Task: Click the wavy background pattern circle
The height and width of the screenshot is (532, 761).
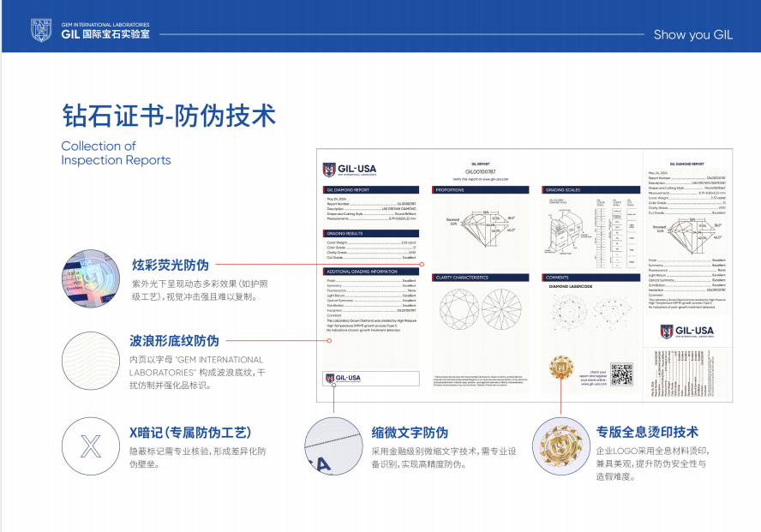Action: click(91, 361)
